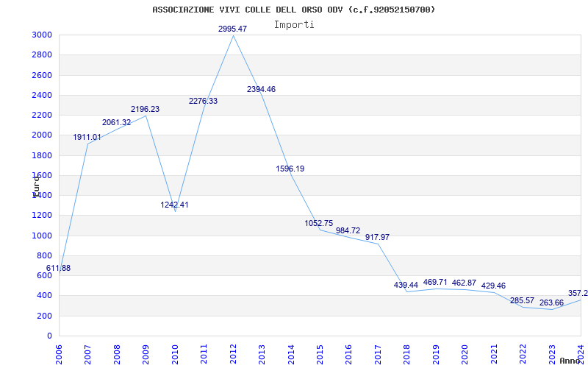588x368 pixels.
Task: Click the y-axis tick 2600
Action: (42, 75)
